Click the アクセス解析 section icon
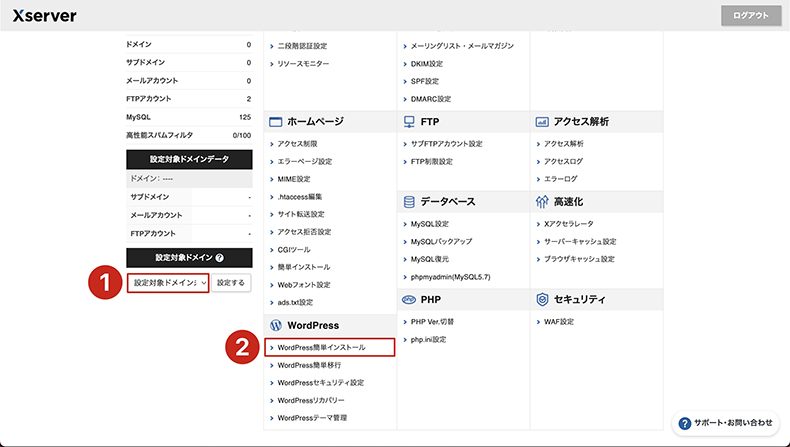Screen dimensions: 790x447 pyautogui.click(x=542, y=121)
